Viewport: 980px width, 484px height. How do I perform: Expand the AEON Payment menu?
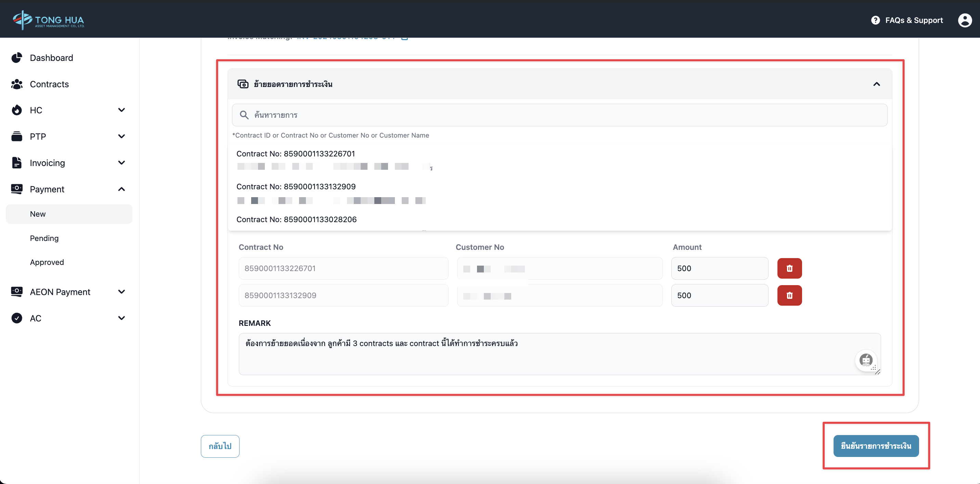[121, 292]
